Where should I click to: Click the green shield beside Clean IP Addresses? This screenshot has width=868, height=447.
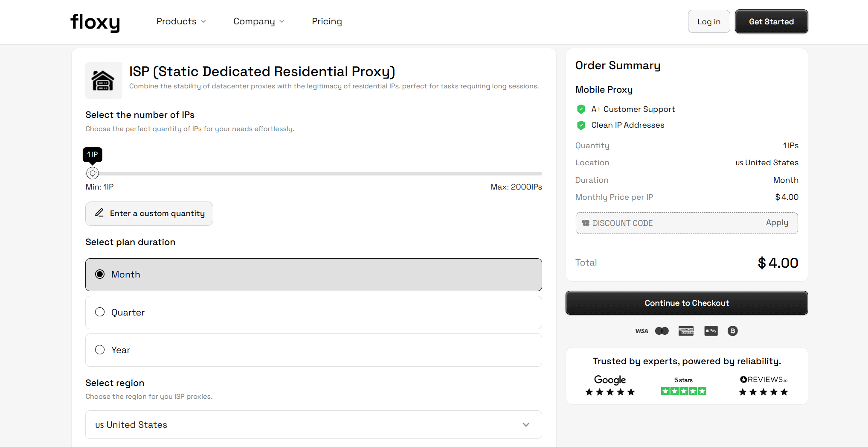[581, 125]
